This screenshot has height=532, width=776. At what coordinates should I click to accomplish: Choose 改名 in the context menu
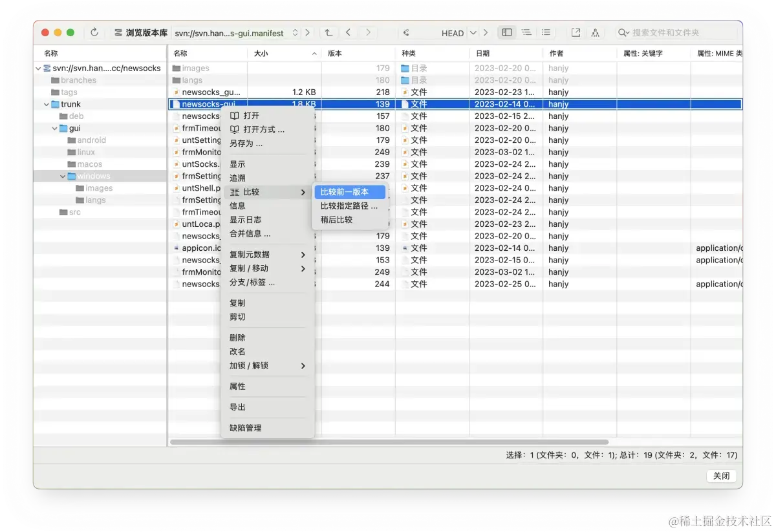click(268, 352)
